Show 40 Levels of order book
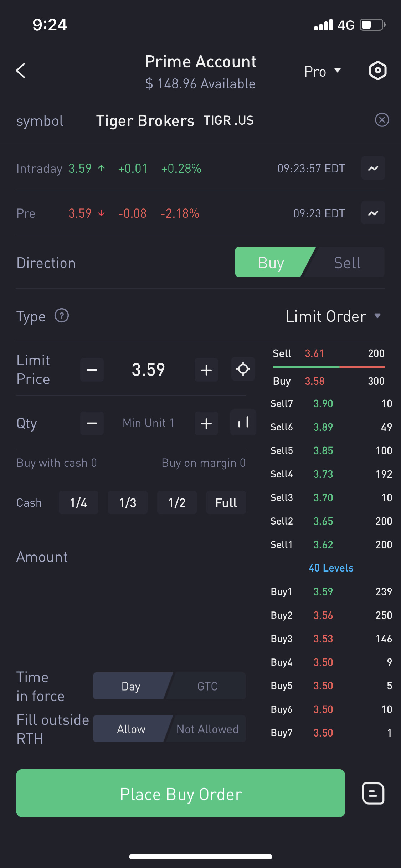Image resolution: width=401 pixels, height=868 pixels. 331,568
